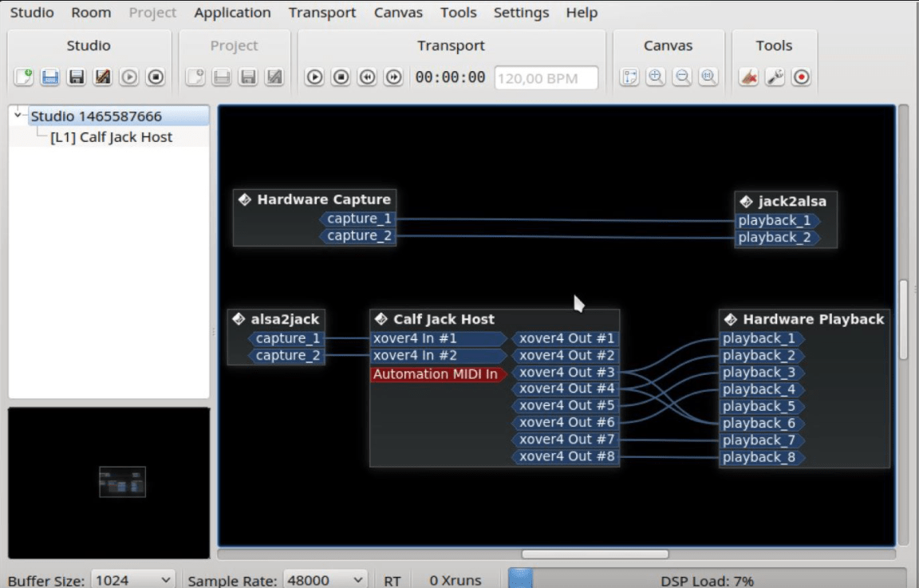Stop the studio
This screenshot has height=588, width=919.
156,77
